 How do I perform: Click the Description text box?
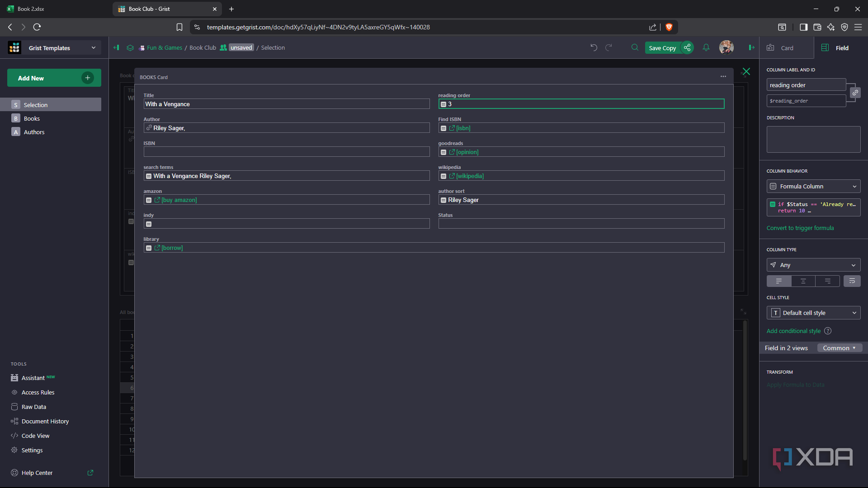(813, 139)
